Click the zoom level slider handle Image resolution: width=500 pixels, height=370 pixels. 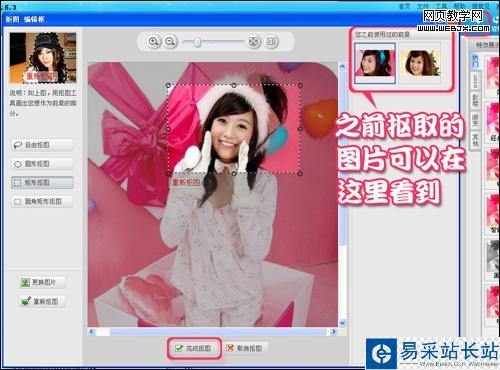pos(197,42)
